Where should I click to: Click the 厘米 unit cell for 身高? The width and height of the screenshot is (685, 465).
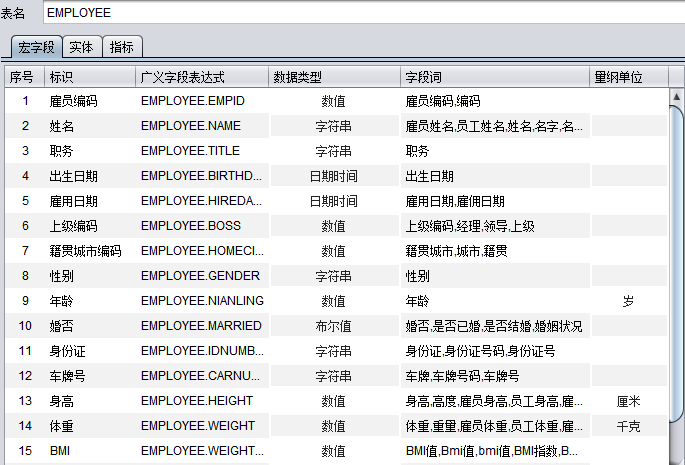(628, 401)
